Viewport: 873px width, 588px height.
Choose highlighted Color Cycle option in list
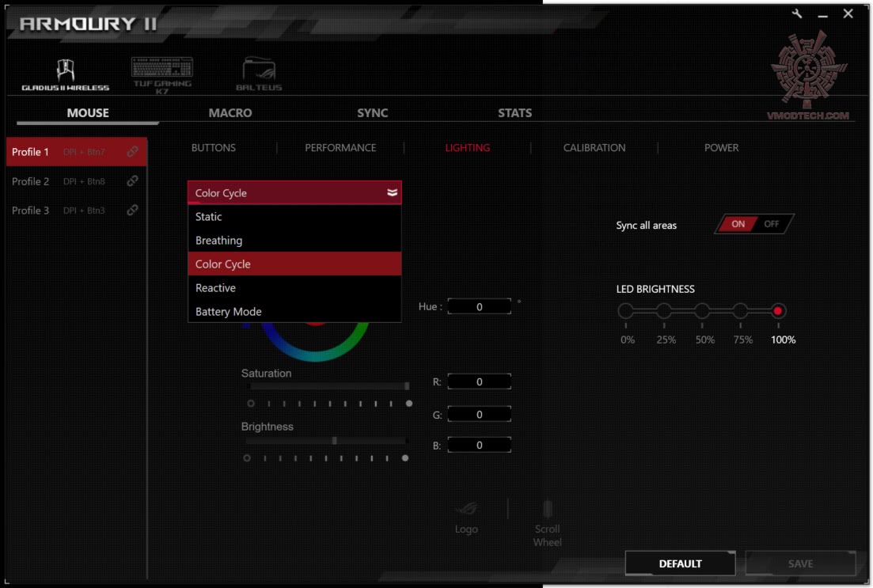(x=294, y=264)
